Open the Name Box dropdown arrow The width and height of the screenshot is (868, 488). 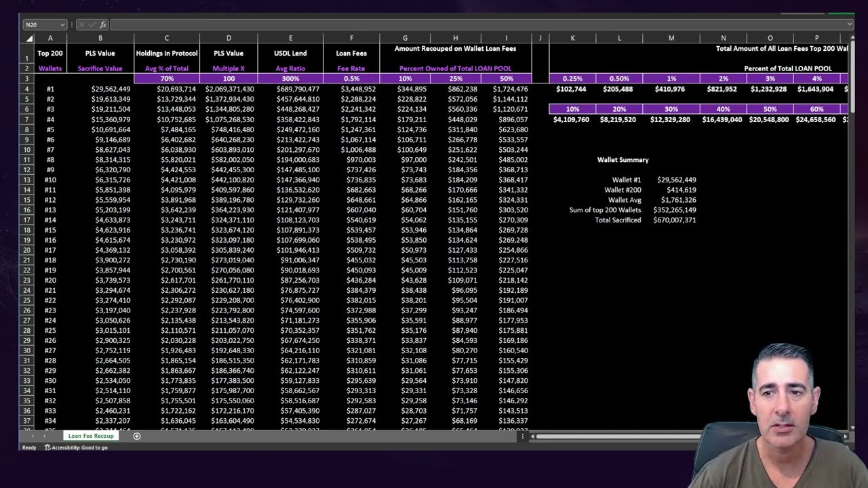[x=62, y=24]
